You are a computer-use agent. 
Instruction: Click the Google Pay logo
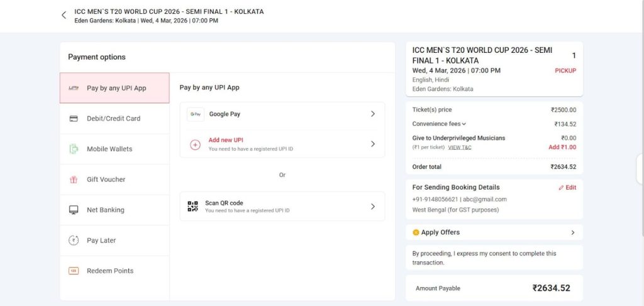pyautogui.click(x=196, y=114)
